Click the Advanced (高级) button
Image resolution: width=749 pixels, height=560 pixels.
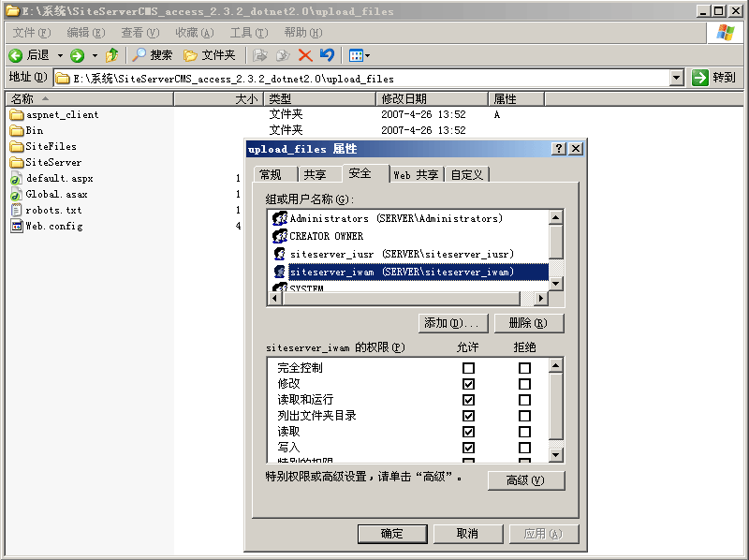[x=526, y=480]
